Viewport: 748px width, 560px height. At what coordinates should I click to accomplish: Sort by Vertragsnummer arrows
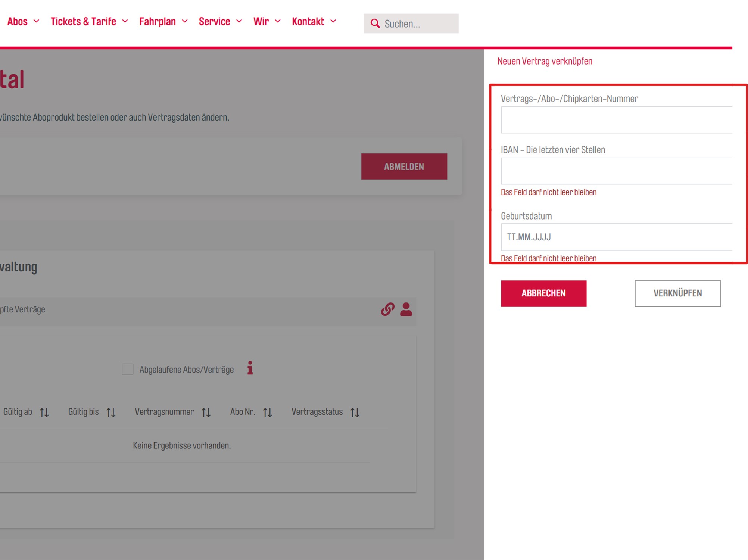(x=206, y=412)
